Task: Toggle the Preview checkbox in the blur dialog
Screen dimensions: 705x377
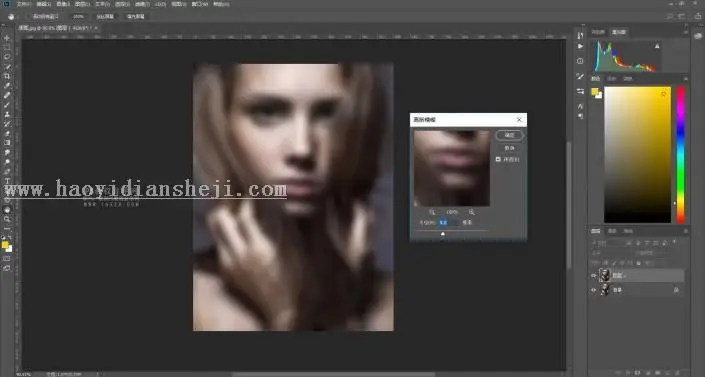Action: click(498, 159)
